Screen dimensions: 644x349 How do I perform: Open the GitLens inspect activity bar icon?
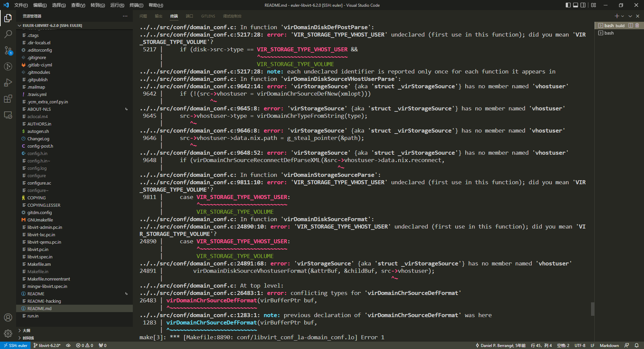tap(8, 66)
